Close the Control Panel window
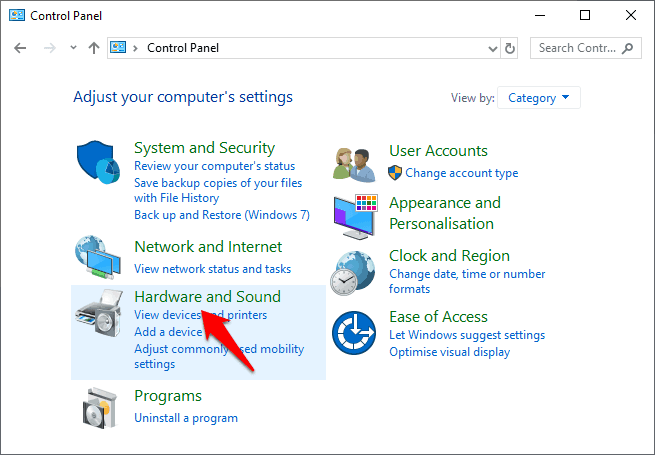The image size is (655, 455). [x=631, y=15]
